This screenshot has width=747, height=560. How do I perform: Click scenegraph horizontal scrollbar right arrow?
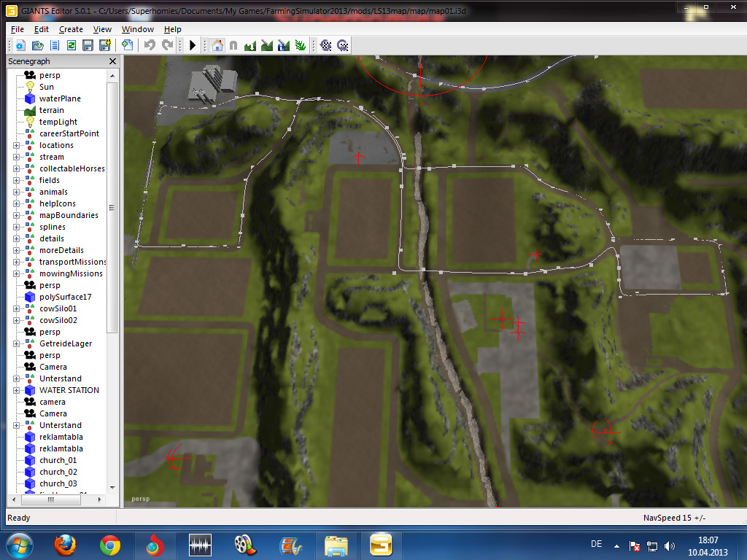pyautogui.click(x=99, y=499)
